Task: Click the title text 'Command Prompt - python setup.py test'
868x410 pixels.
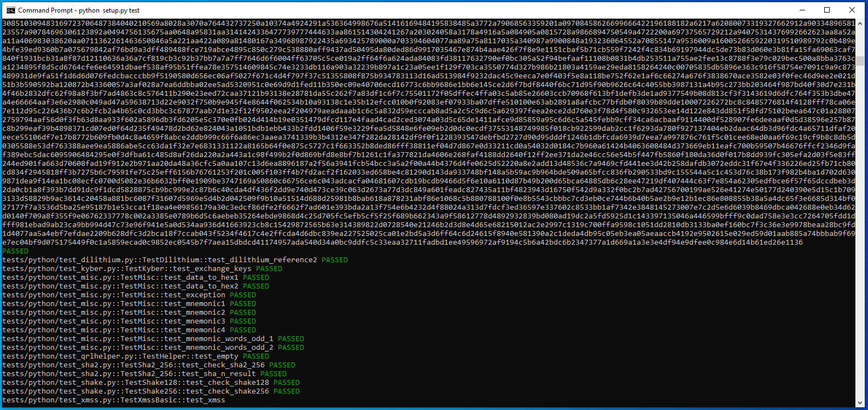Action: [x=79, y=10]
